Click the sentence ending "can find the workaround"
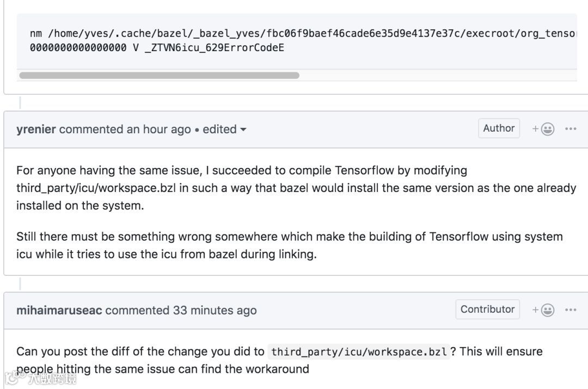588x389 pixels. [163, 369]
